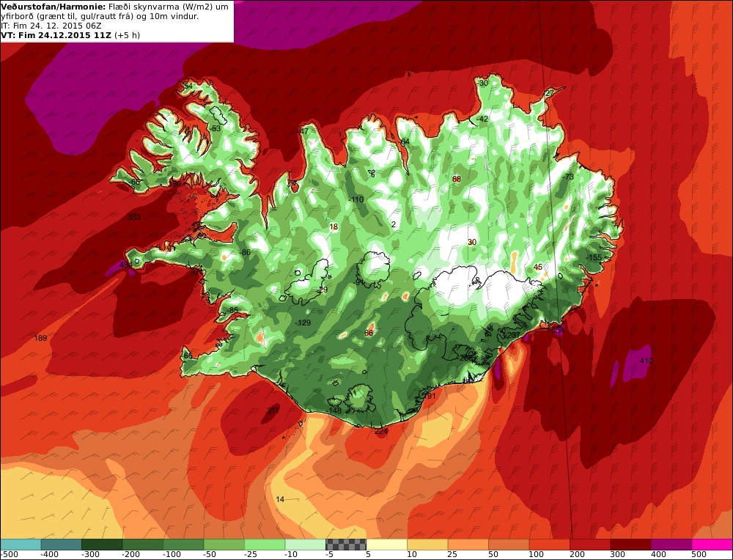
Task: Click the -155 flux value on the map
Action: coord(594,257)
